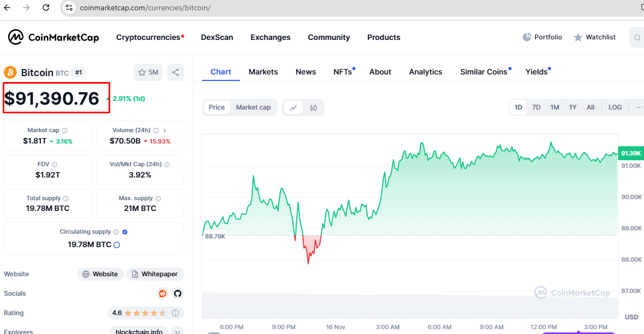The width and height of the screenshot is (644, 334).
Task: Open the search icon in header
Action: point(637,38)
